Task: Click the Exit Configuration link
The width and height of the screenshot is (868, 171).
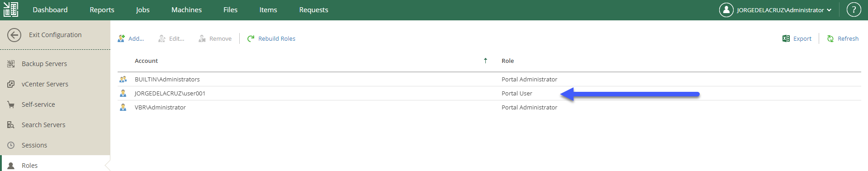Action: (55, 35)
